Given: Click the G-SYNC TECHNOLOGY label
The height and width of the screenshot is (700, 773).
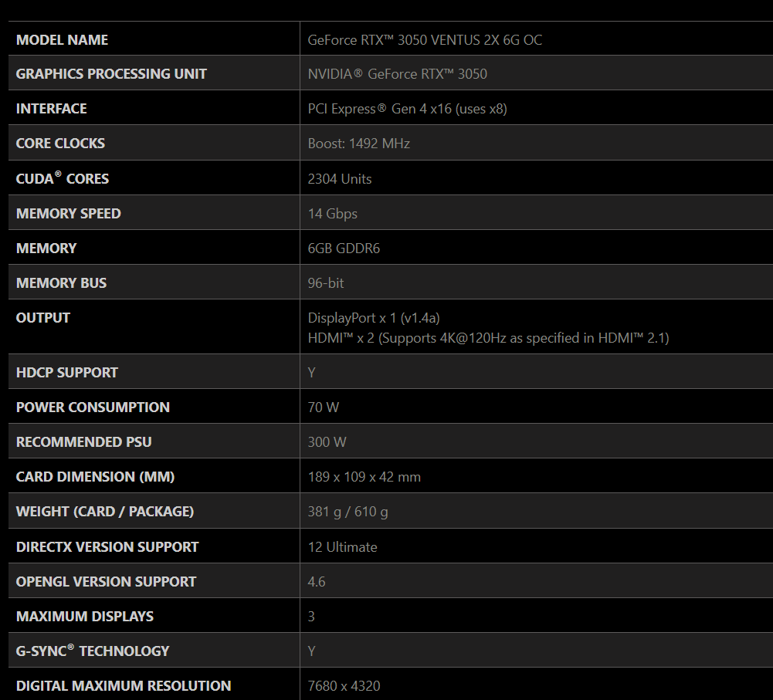Looking at the screenshot, I should (92, 651).
